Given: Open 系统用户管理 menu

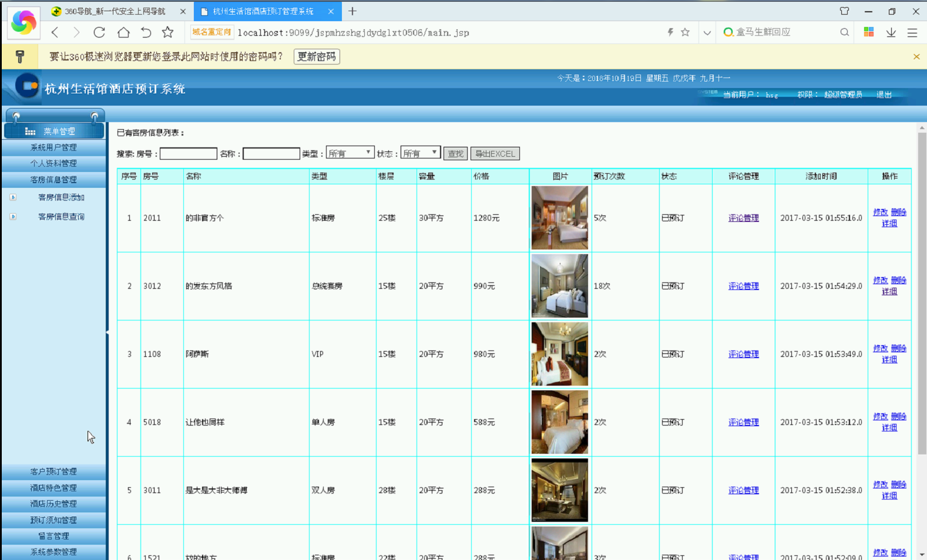Looking at the screenshot, I should pos(53,147).
